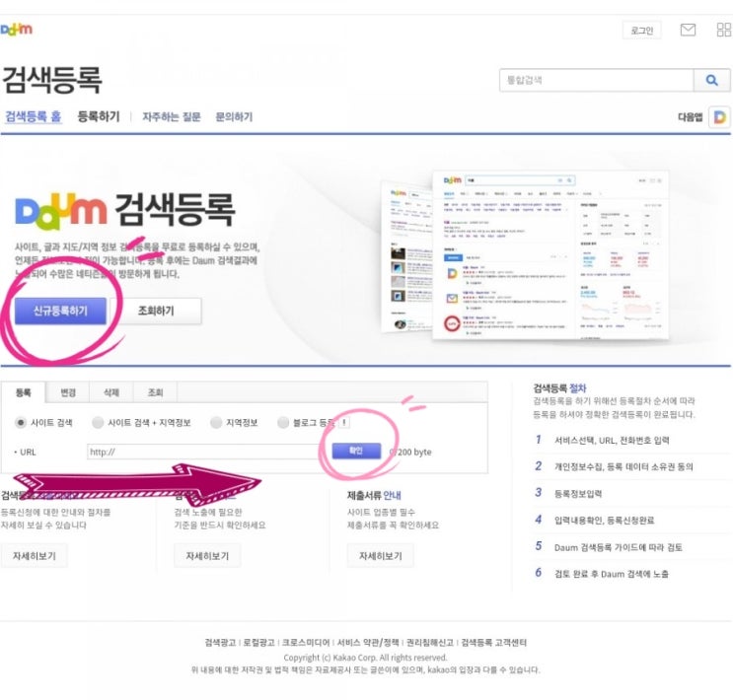Click the 로그인 login button
733x700 pixels.
point(641,31)
